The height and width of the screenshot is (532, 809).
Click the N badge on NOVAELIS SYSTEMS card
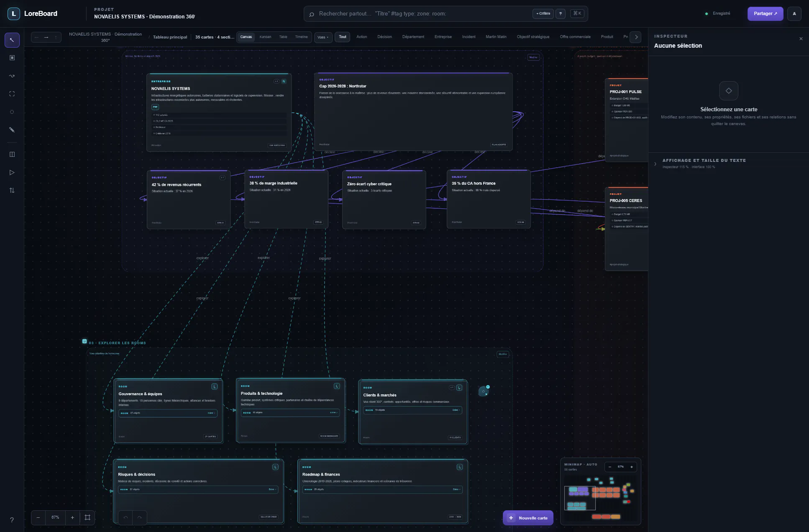(x=284, y=81)
